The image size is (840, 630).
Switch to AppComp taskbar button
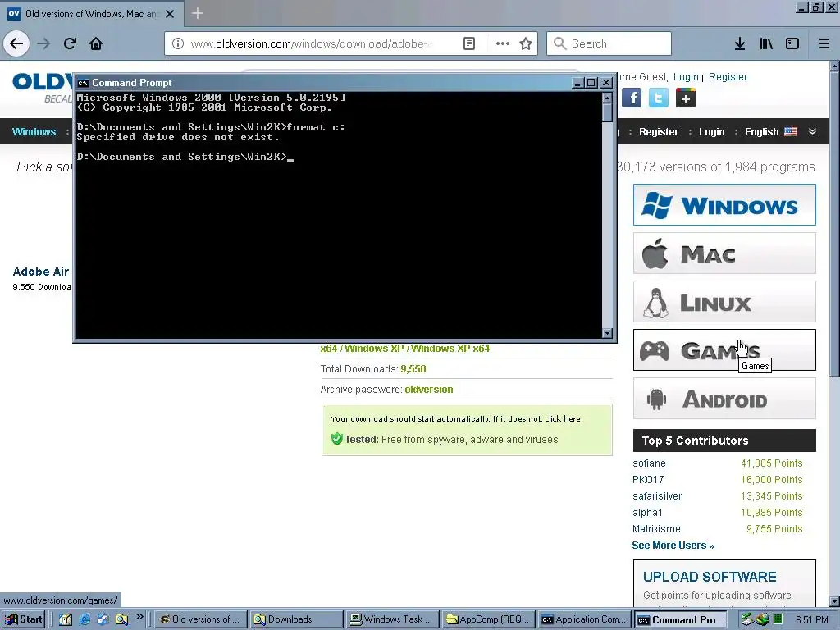(487, 619)
